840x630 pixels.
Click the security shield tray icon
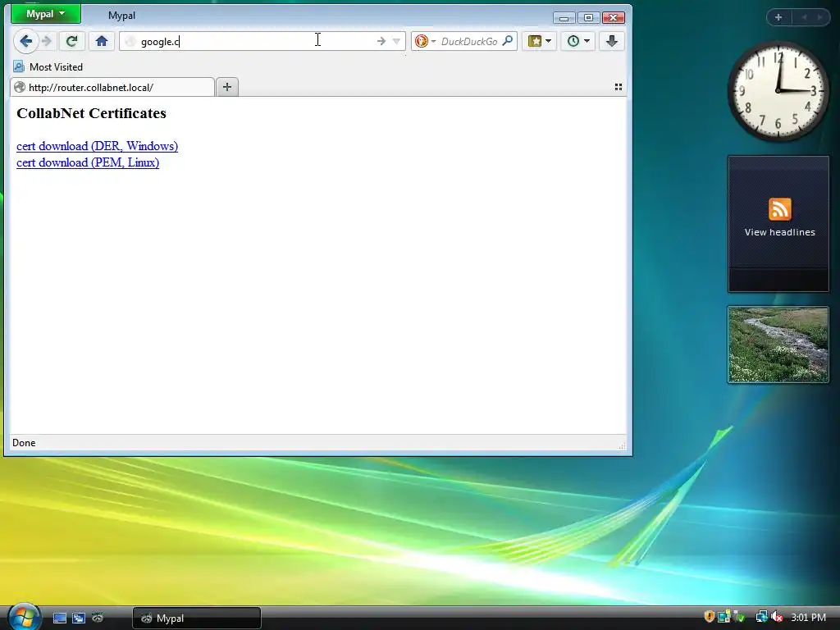coord(710,617)
